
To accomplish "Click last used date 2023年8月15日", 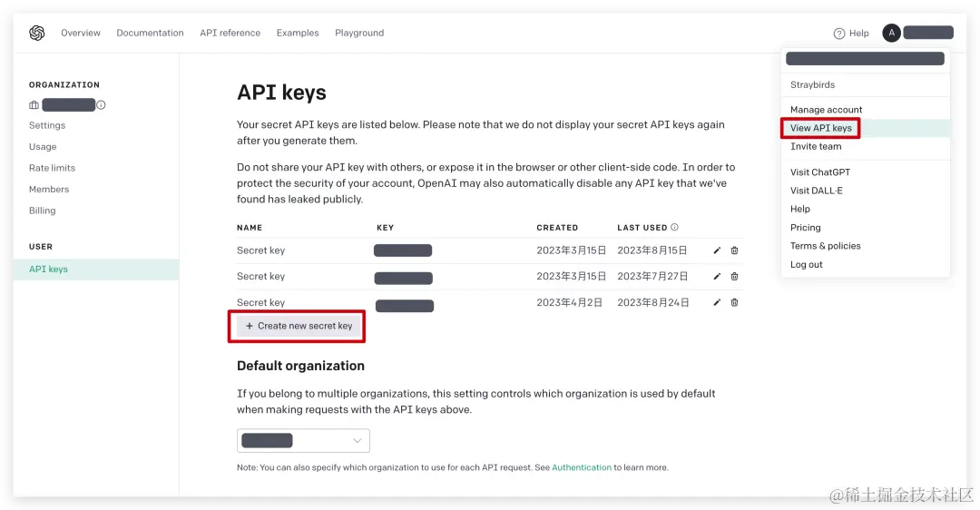I will 652,250.
